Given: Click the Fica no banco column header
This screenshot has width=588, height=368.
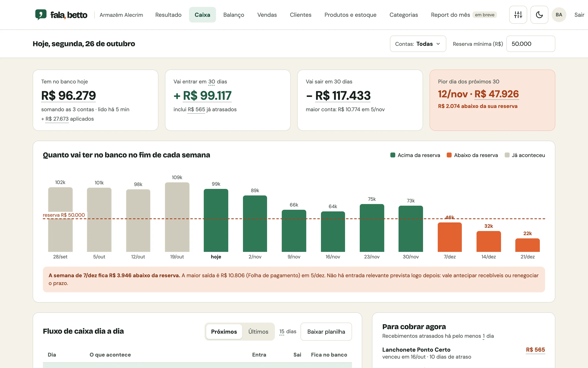Looking at the screenshot, I should point(329,355).
